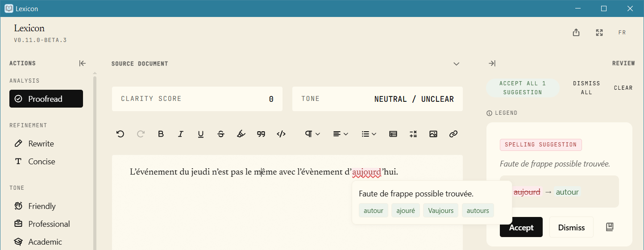This screenshot has height=250, width=644.
Task: Accept the spelling suggestion
Action: (x=521, y=227)
